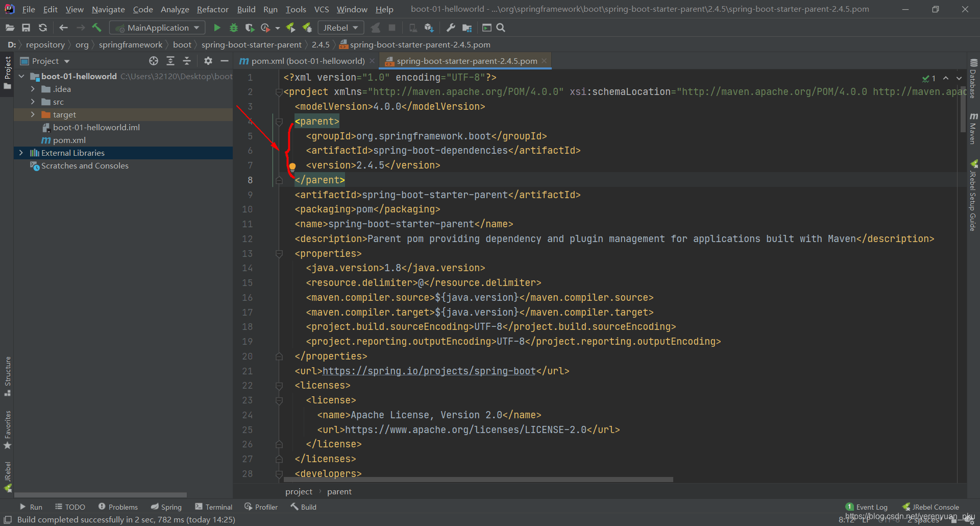Open the TODO tool window

coord(70,507)
